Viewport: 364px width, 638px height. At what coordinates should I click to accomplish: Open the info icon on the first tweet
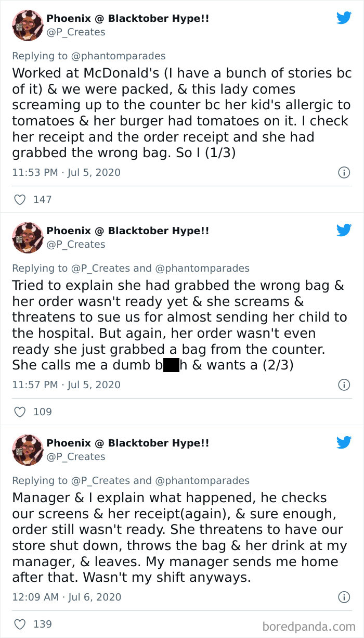tap(344, 172)
